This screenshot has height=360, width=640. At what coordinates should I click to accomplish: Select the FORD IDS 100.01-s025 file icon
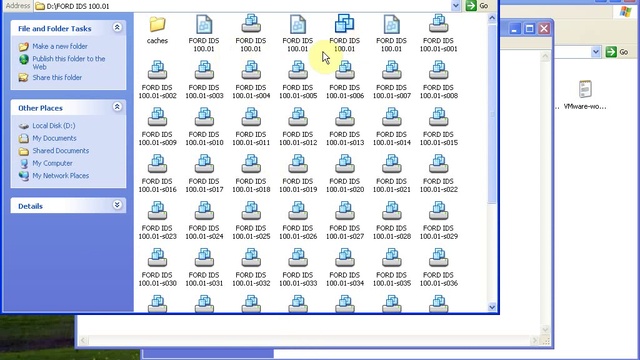coord(251,211)
